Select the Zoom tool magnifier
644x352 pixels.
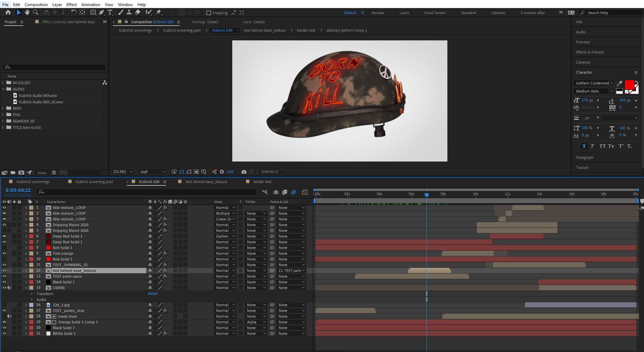point(35,12)
